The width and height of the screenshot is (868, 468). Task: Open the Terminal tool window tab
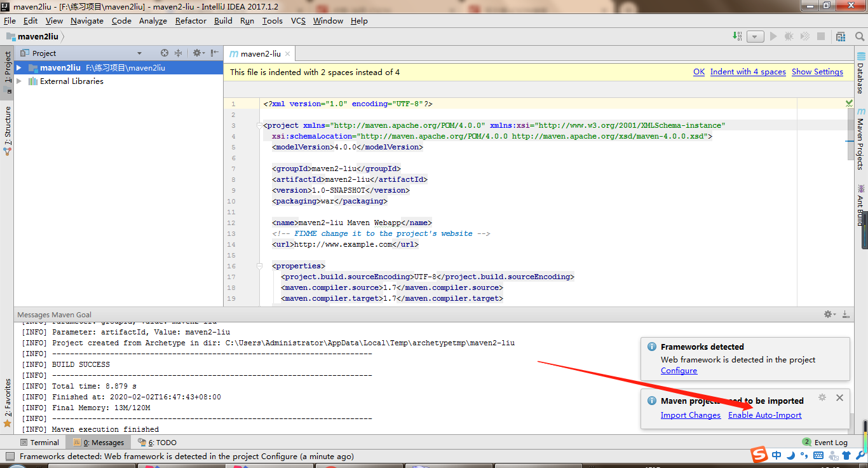click(39, 443)
